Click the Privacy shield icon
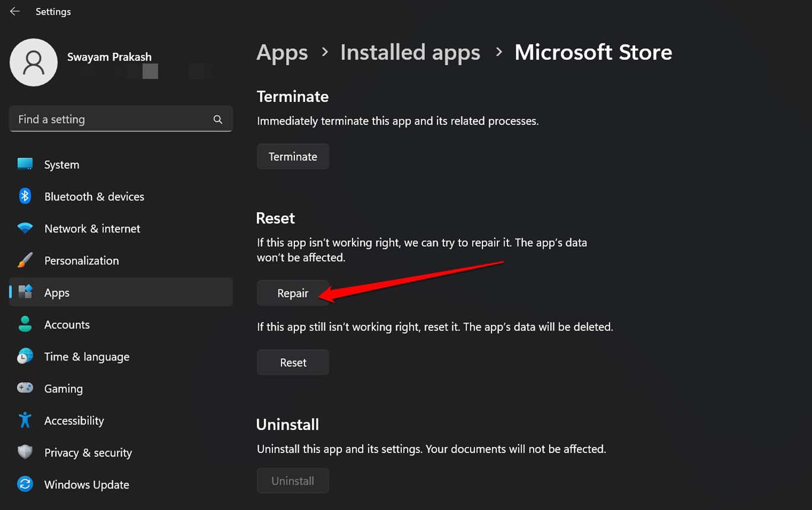 [25, 452]
